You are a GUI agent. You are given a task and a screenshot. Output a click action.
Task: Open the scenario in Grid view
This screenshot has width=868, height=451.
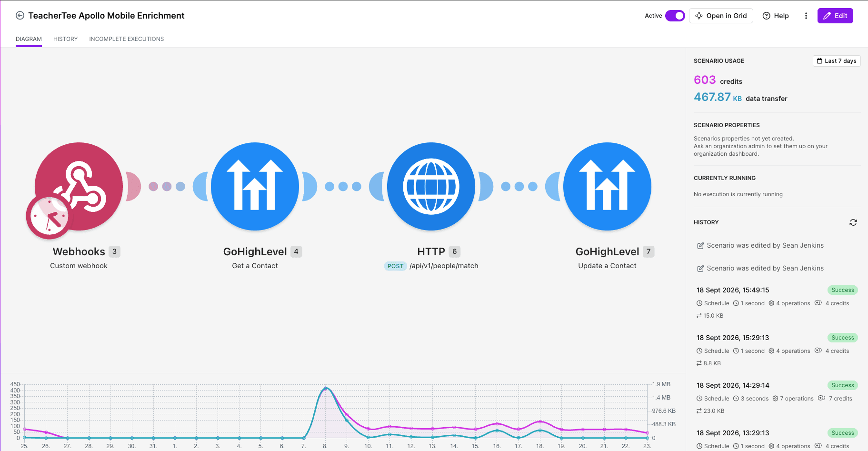click(721, 16)
